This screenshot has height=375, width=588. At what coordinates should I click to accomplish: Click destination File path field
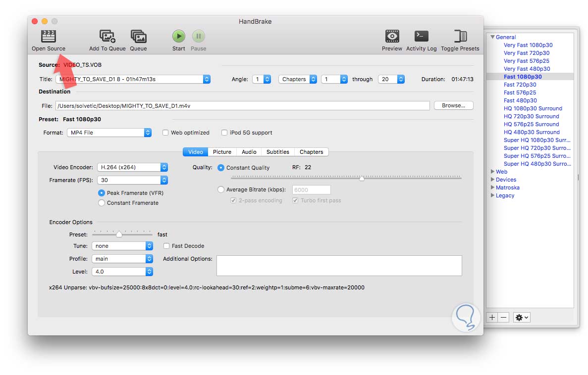pyautogui.click(x=243, y=106)
